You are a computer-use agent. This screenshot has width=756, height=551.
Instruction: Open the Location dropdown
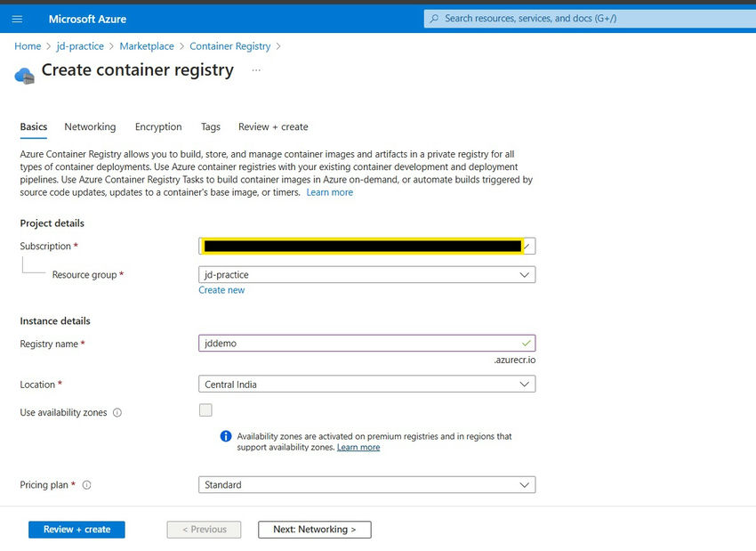367,384
